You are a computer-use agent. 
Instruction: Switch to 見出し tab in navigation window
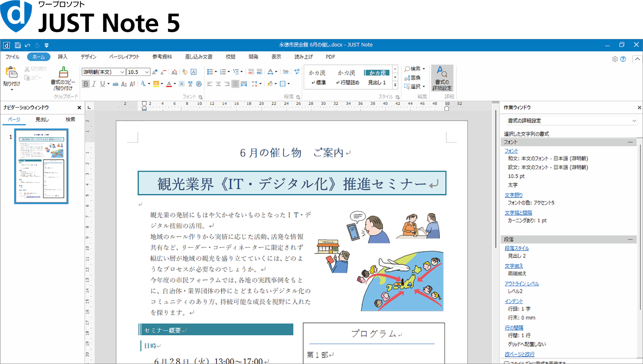pos(42,120)
